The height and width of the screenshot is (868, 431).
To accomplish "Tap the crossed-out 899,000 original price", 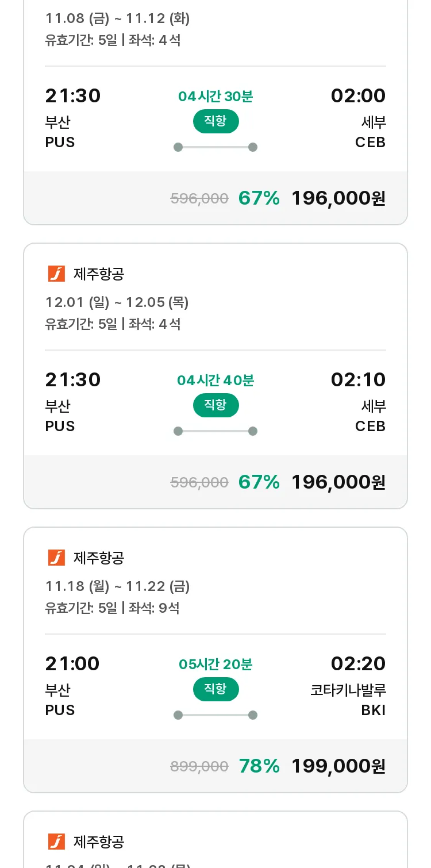I will click(199, 766).
